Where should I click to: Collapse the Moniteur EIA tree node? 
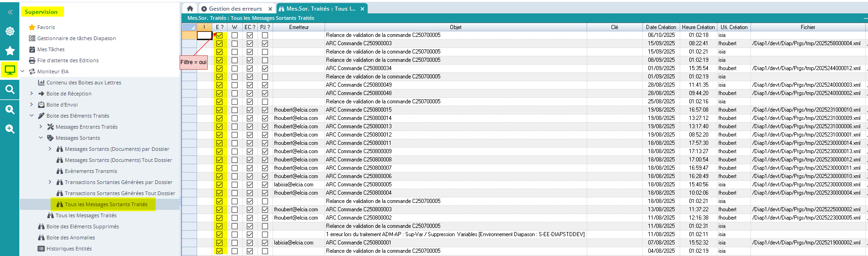(22, 71)
